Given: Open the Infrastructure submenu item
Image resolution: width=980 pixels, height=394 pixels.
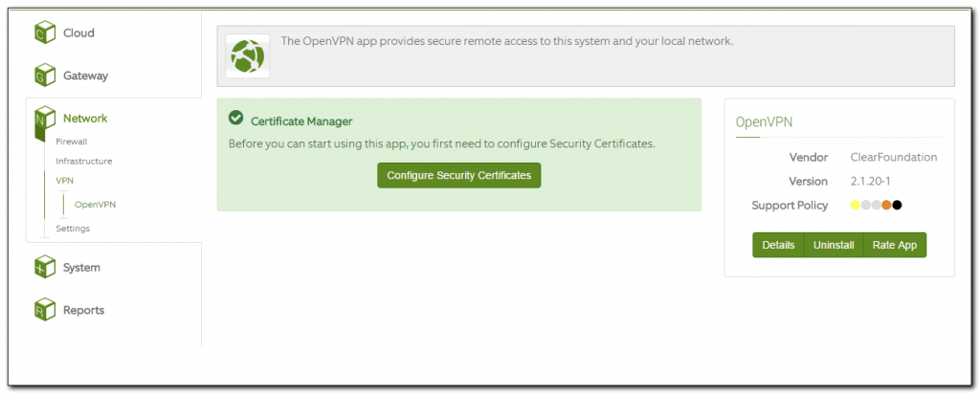Looking at the screenshot, I should point(83,161).
